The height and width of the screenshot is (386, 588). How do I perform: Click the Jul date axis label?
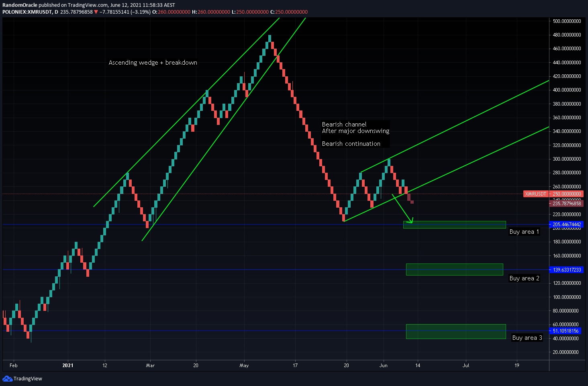(x=466, y=366)
